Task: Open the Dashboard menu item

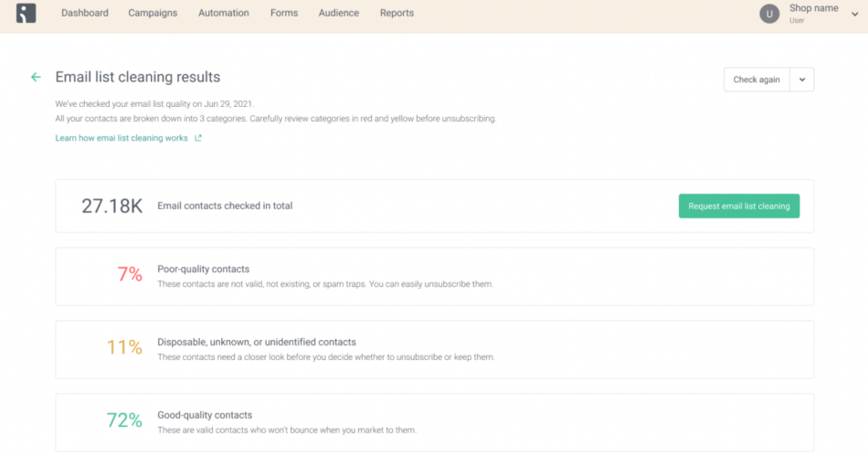Action: coord(85,13)
